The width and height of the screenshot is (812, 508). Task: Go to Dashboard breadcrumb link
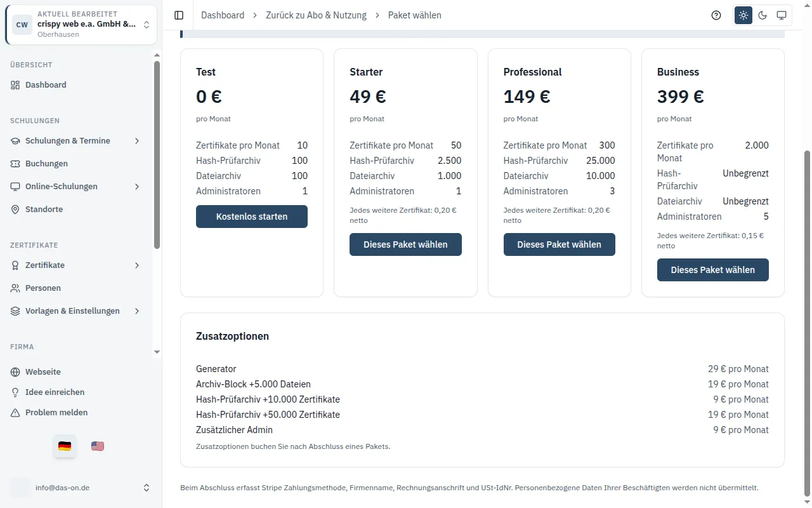(223, 15)
